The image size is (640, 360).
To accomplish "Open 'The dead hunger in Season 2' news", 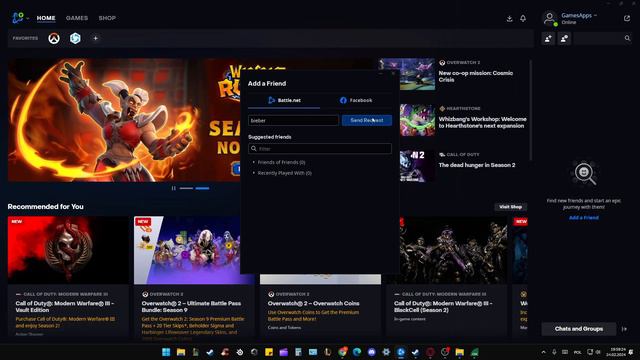I will [x=477, y=165].
